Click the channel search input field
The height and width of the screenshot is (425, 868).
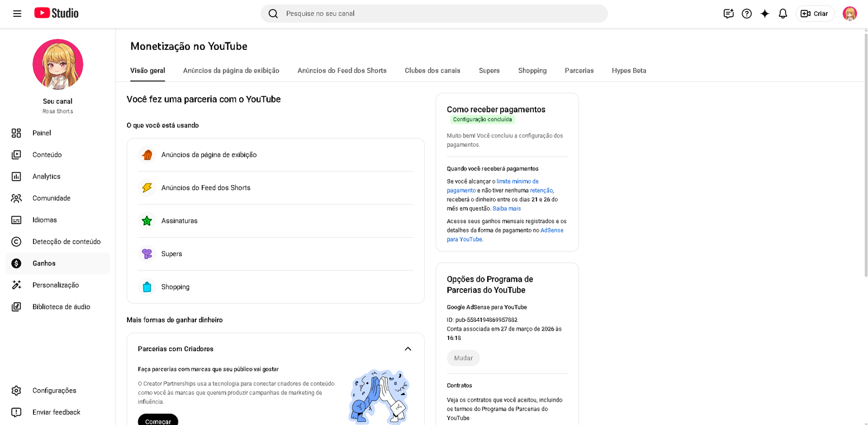tap(434, 14)
